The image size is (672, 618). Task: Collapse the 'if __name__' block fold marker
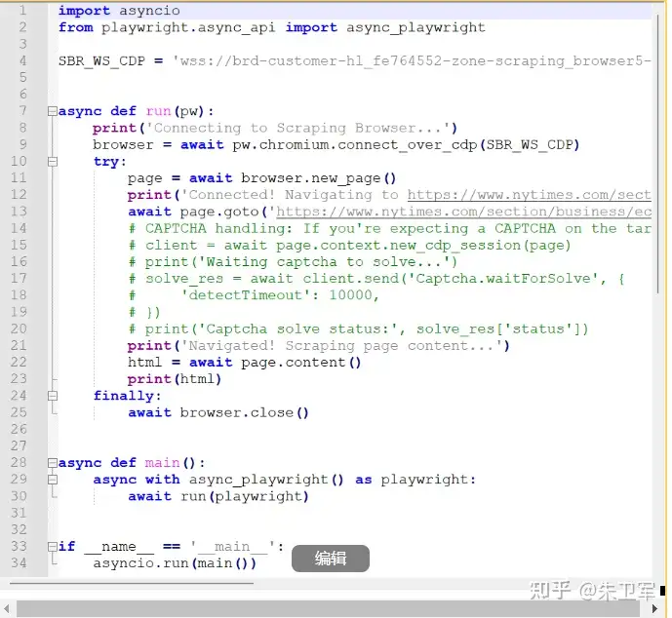click(x=53, y=547)
